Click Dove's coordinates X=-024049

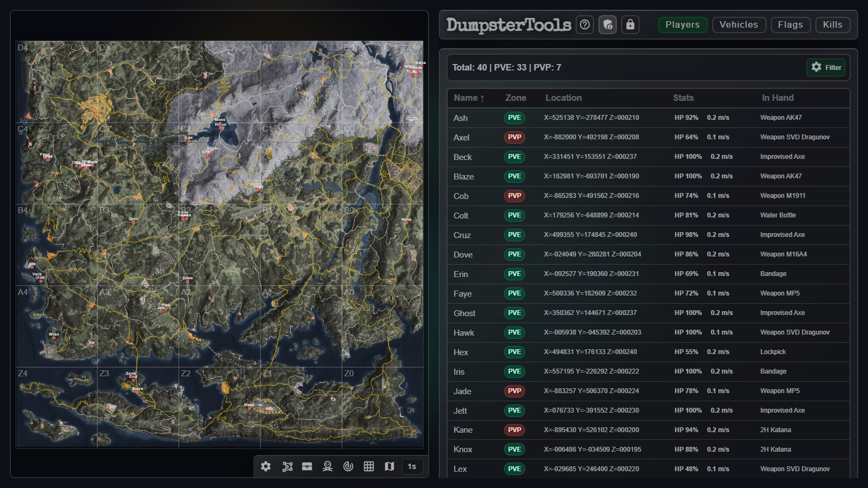click(x=592, y=254)
